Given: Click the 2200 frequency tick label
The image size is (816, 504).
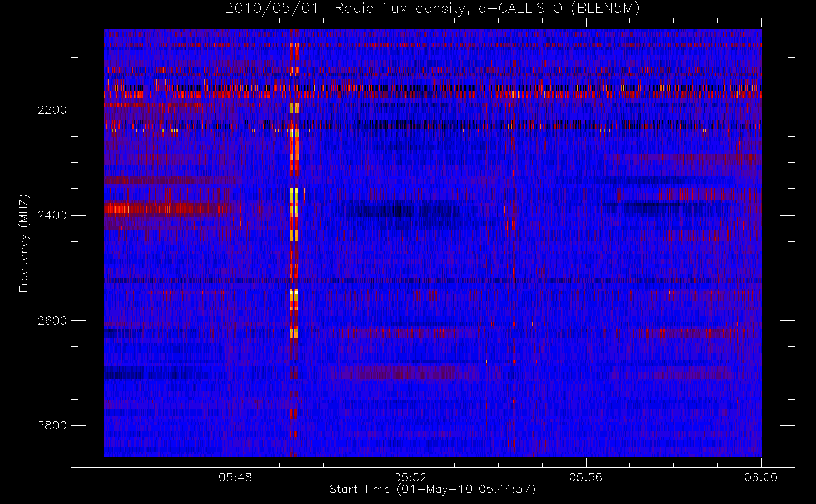Looking at the screenshot, I should pos(52,110).
